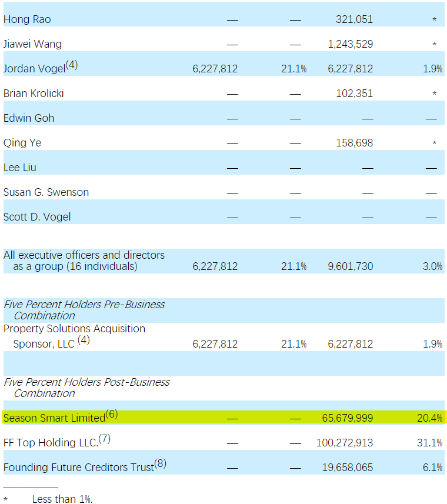
Task: Click the "Less than 1%" footnote text
Action: click(62, 499)
